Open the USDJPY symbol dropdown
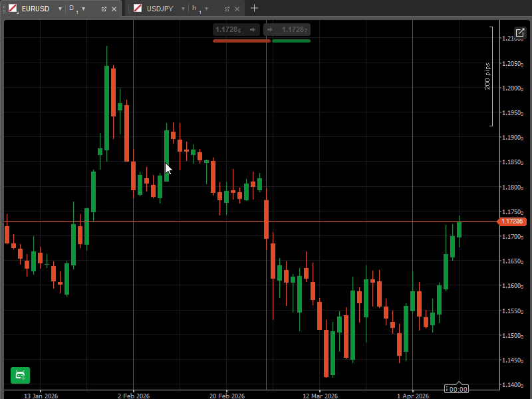Image resolution: width=532 pixels, height=399 pixels. (183, 9)
